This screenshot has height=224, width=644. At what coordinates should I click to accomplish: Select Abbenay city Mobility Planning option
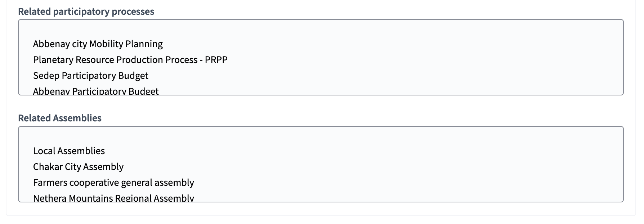pos(98,44)
